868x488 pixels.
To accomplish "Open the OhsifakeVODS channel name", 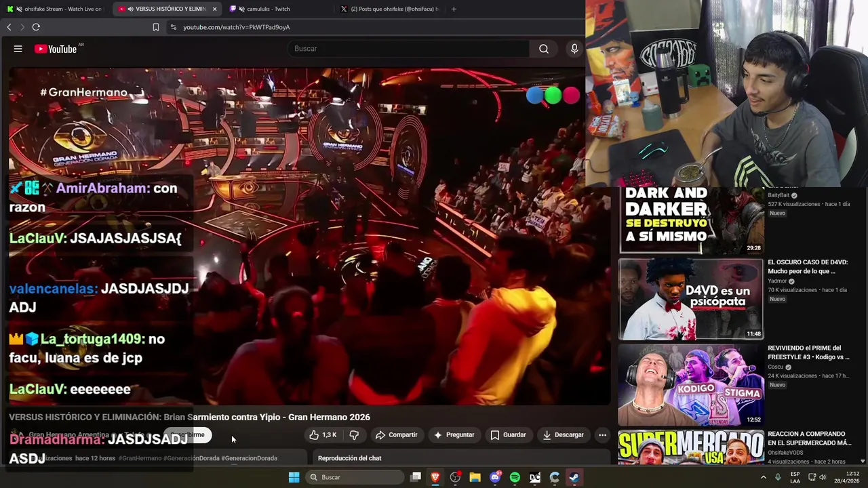I will click(785, 453).
